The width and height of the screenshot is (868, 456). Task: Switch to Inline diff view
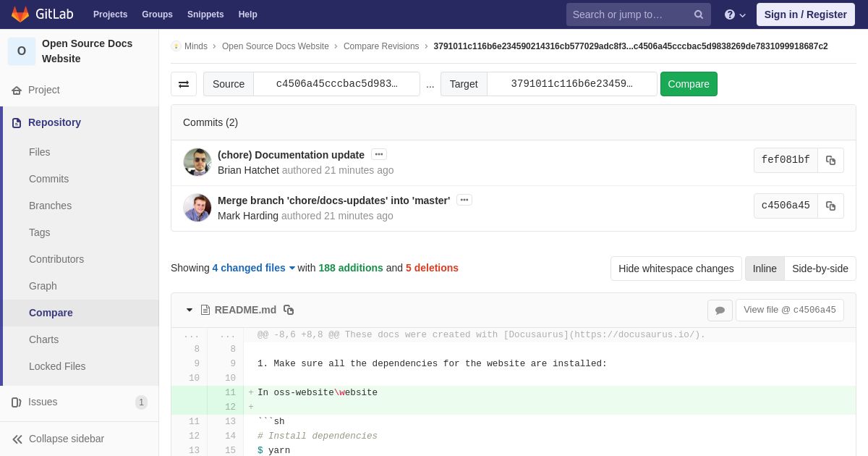tap(765, 269)
